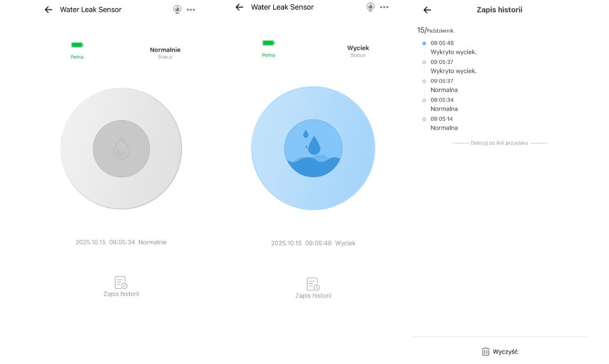
Task: Go back from the Wyciek status sensor screen
Action: tap(239, 7)
